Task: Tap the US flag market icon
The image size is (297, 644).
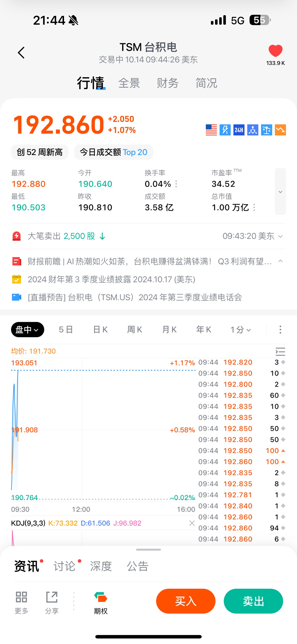Action: (211, 130)
